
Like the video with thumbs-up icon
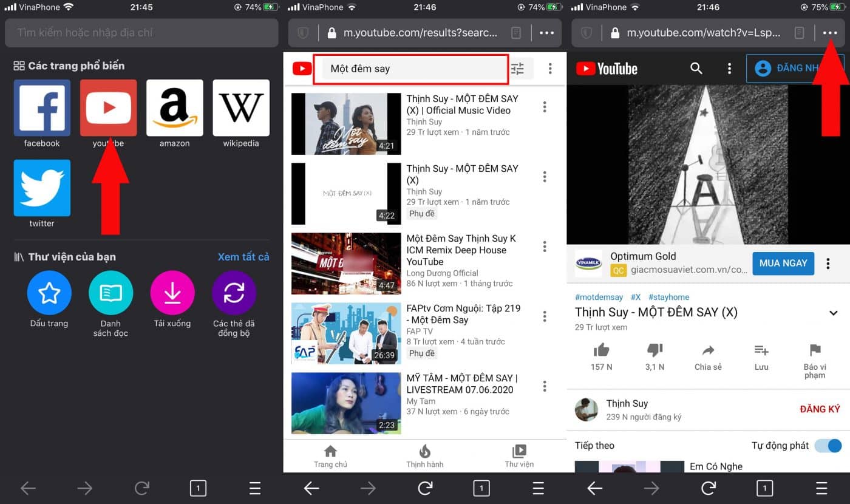601,350
